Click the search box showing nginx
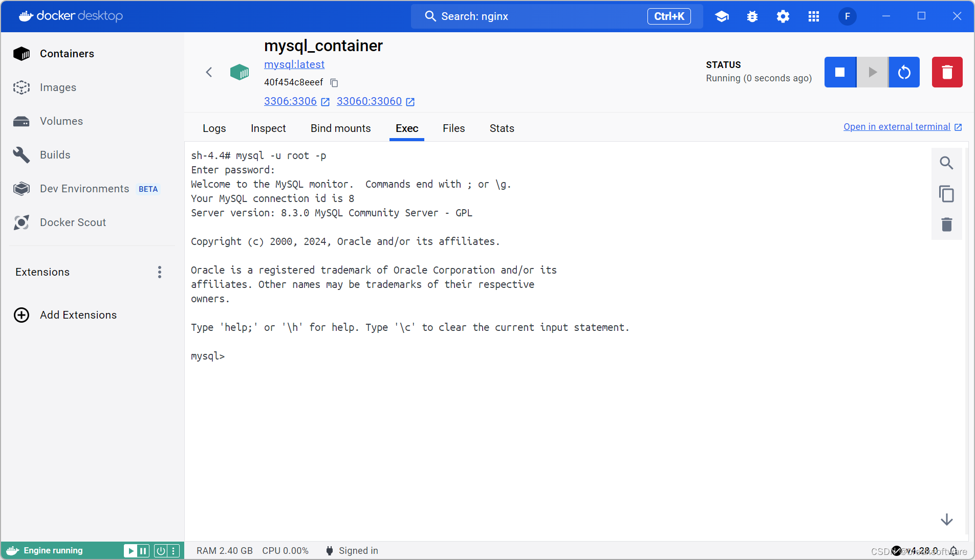 (x=557, y=16)
